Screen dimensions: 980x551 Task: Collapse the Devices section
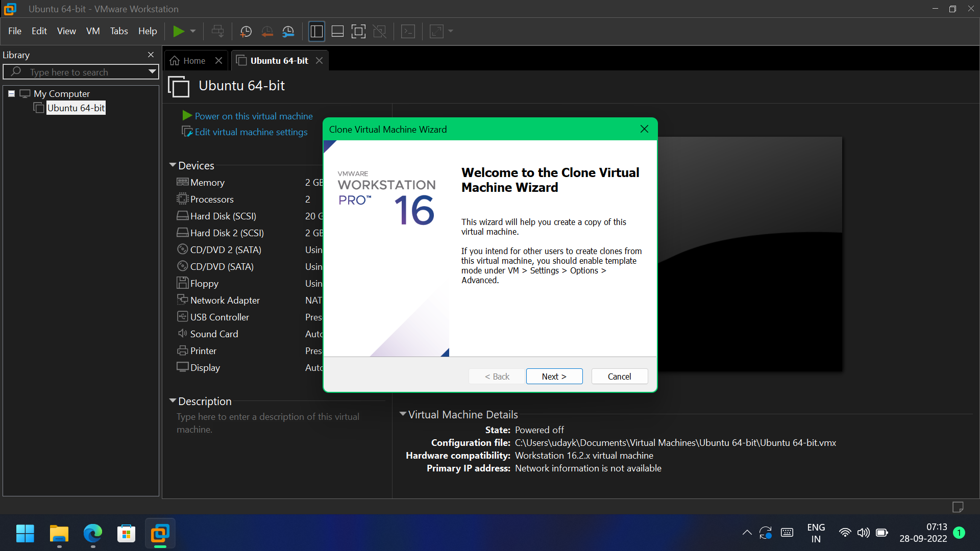[x=173, y=165]
